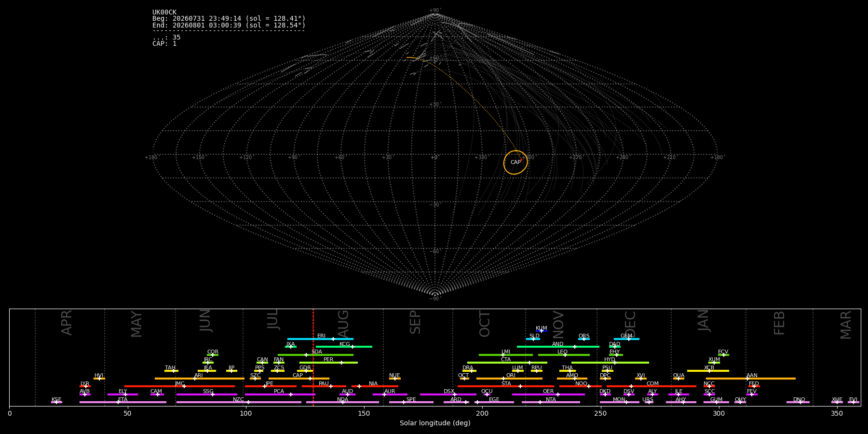Select the cyan ERI shower bar
Viewport: 868px width, 434px height.
point(320,339)
